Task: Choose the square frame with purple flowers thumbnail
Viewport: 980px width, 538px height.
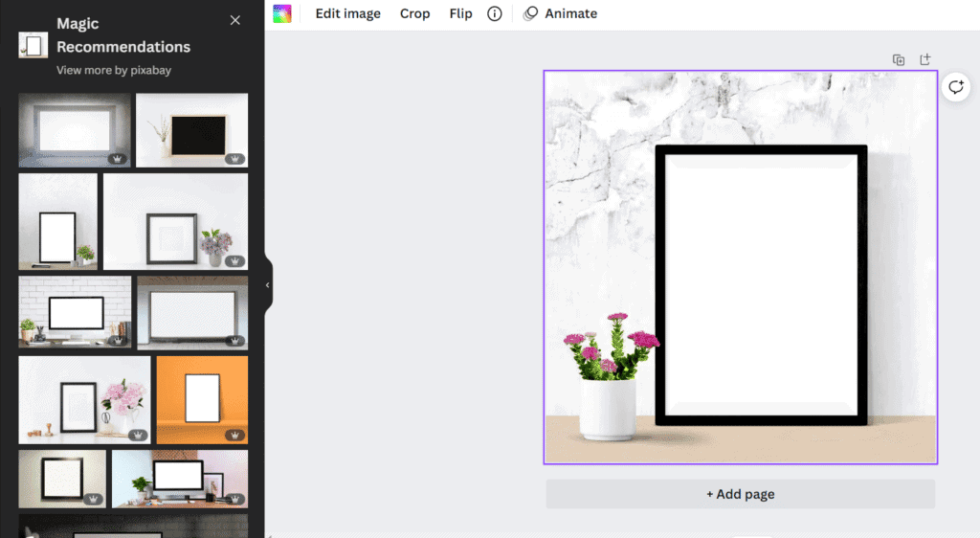Action: 176,222
